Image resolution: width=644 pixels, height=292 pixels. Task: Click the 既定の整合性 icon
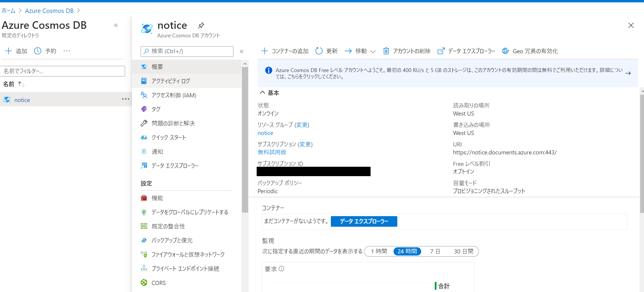144,226
